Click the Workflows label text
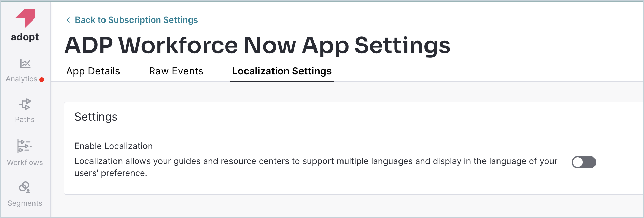 tap(25, 162)
